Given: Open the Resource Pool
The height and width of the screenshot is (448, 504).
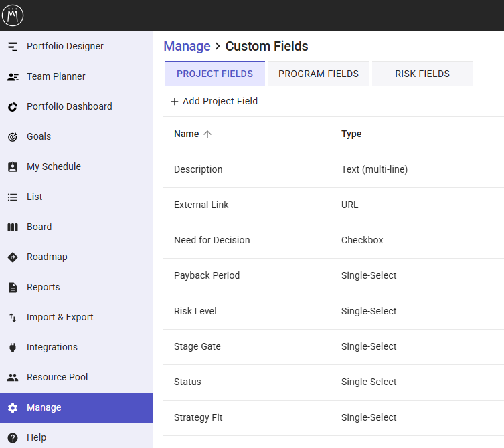Looking at the screenshot, I should tap(76, 377).
